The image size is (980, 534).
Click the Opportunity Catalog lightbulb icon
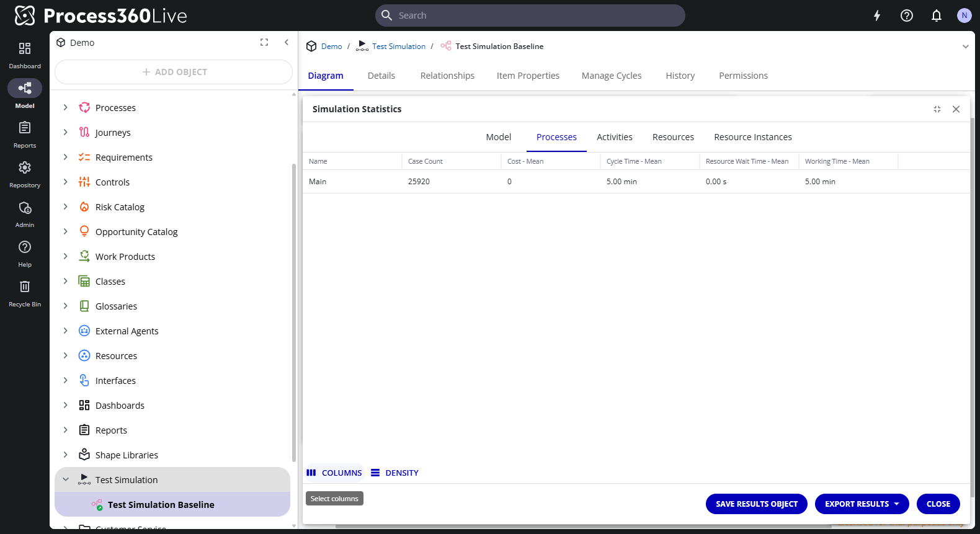pyautogui.click(x=84, y=232)
